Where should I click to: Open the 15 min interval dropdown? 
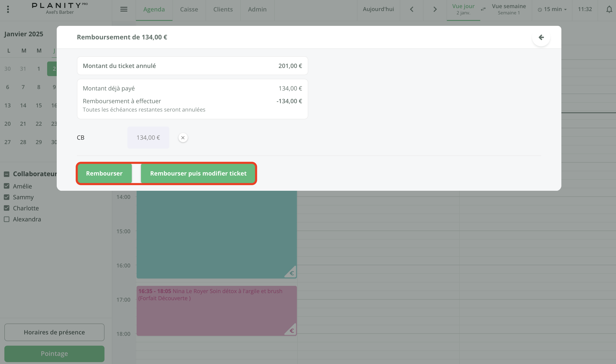552,9
